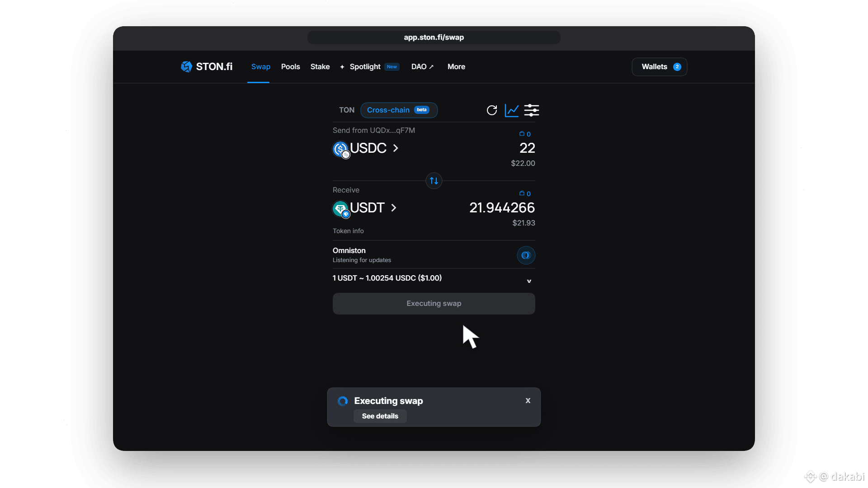The image size is (868, 488).
Task: Open the USDC token selector
Action: (366, 149)
